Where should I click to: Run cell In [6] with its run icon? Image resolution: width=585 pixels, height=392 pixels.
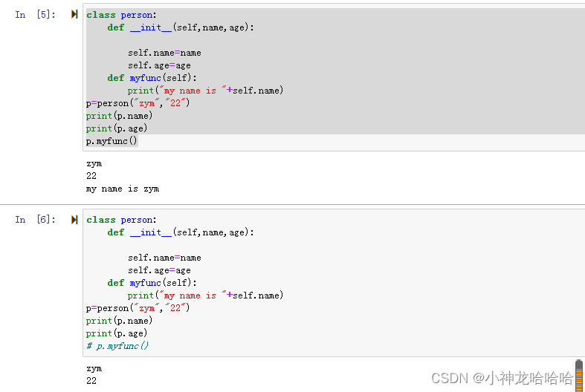pyautogui.click(x=74, y=220)
